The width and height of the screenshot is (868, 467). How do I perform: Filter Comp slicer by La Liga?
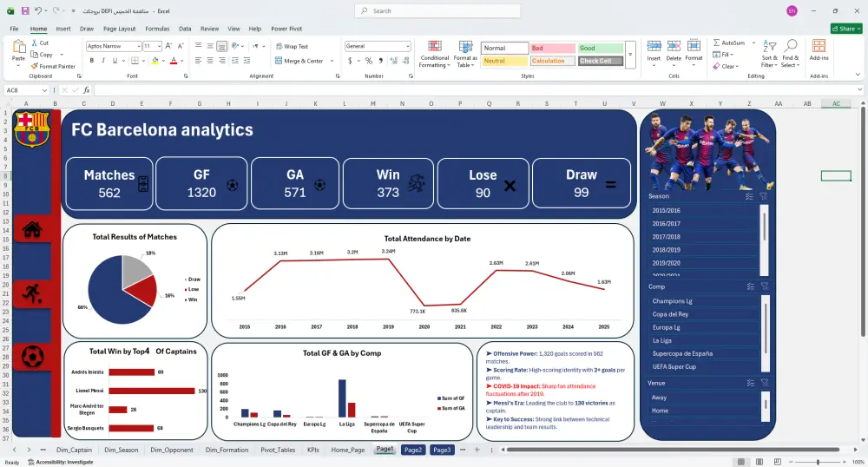pos(704,341)
